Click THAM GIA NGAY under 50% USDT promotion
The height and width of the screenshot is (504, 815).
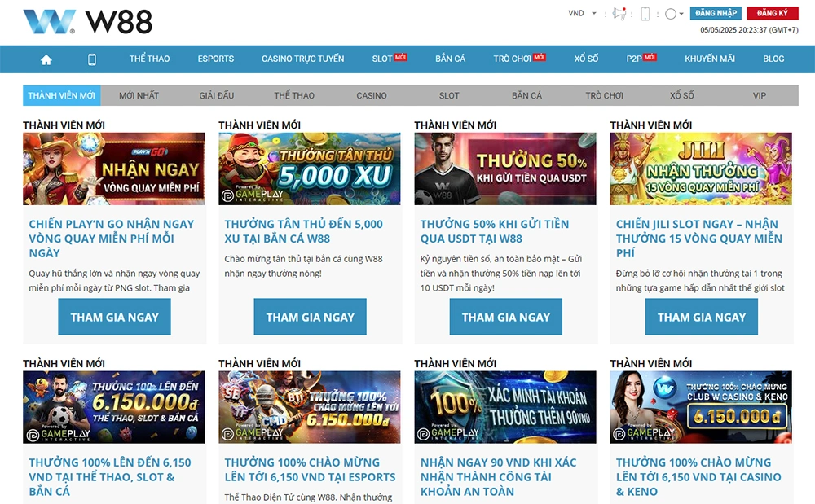pos(506,317)
